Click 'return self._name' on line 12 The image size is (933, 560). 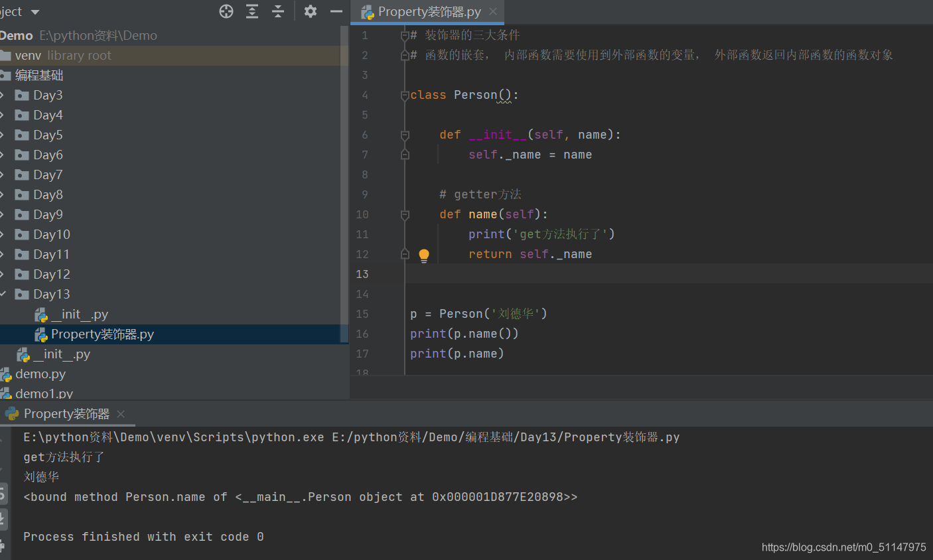[x=530, y=255]
